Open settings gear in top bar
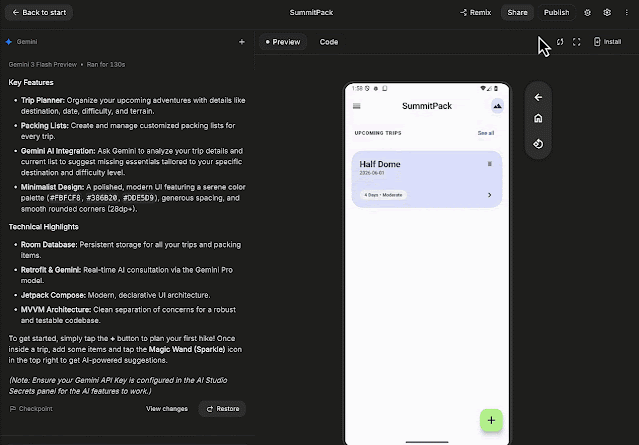 click(607, 13)
